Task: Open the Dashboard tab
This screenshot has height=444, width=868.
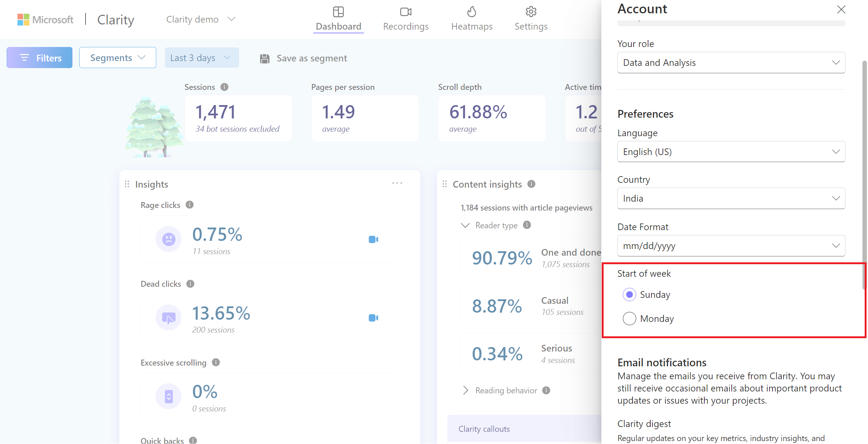Action: click(x=338, y=19)
